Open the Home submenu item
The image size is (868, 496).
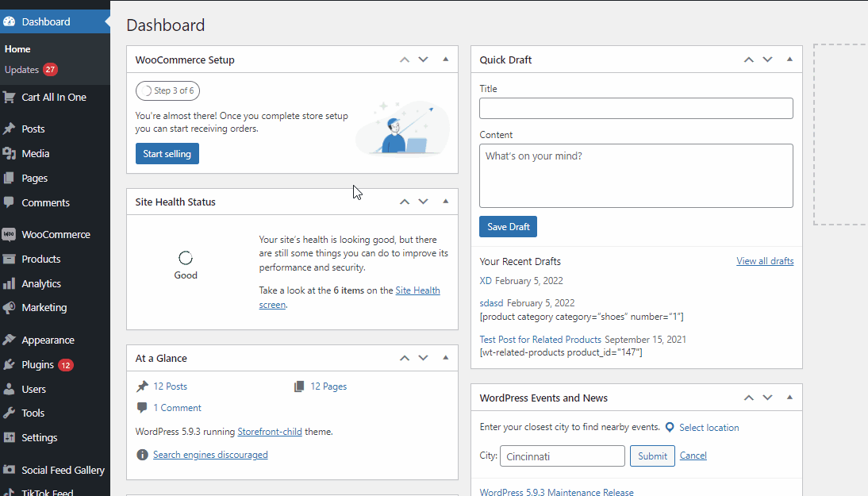coord(17,49)
